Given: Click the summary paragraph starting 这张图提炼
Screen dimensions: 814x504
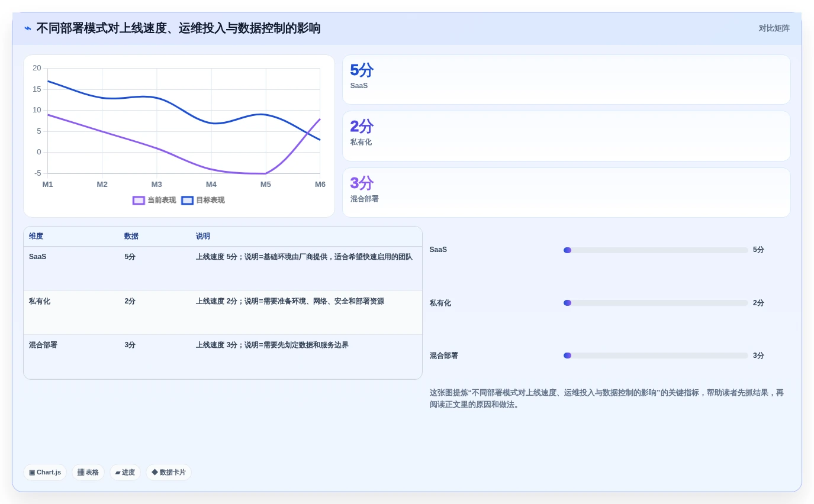Looking at the screenshot, I should [x=607, y=399].
